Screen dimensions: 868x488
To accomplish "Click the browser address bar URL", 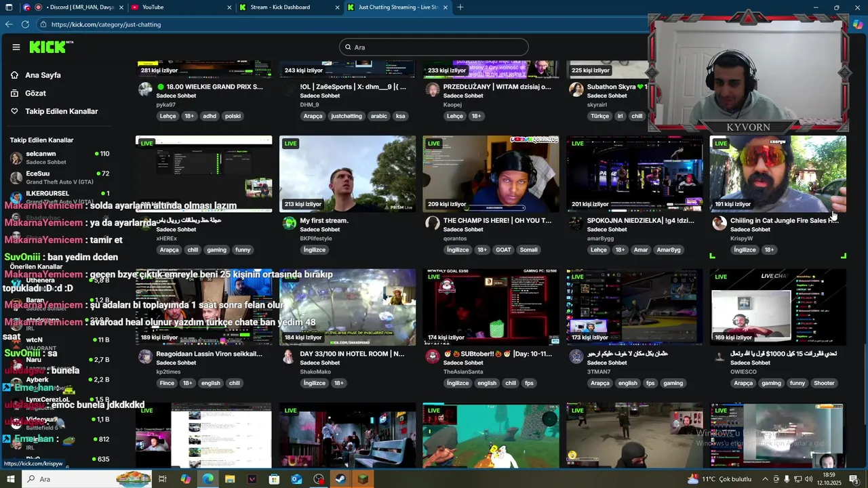I will pyautogui.click(x=106, y=24).
